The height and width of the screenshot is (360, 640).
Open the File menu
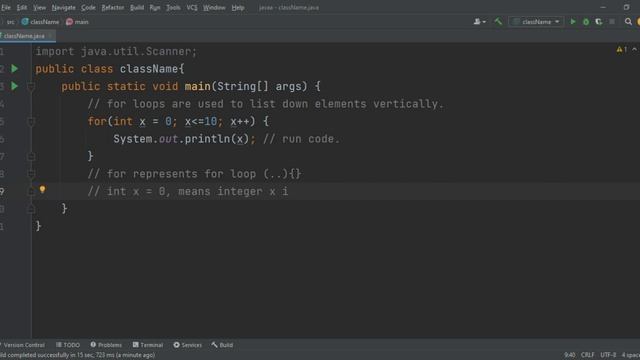click(x=6, y=7)
